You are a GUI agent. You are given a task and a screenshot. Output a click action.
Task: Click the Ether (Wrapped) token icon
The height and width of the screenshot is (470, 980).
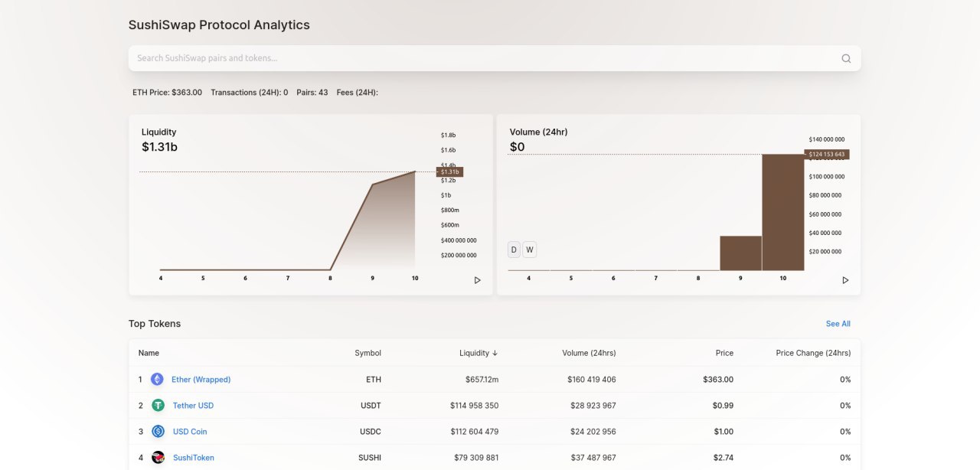(x=157, y=379)
